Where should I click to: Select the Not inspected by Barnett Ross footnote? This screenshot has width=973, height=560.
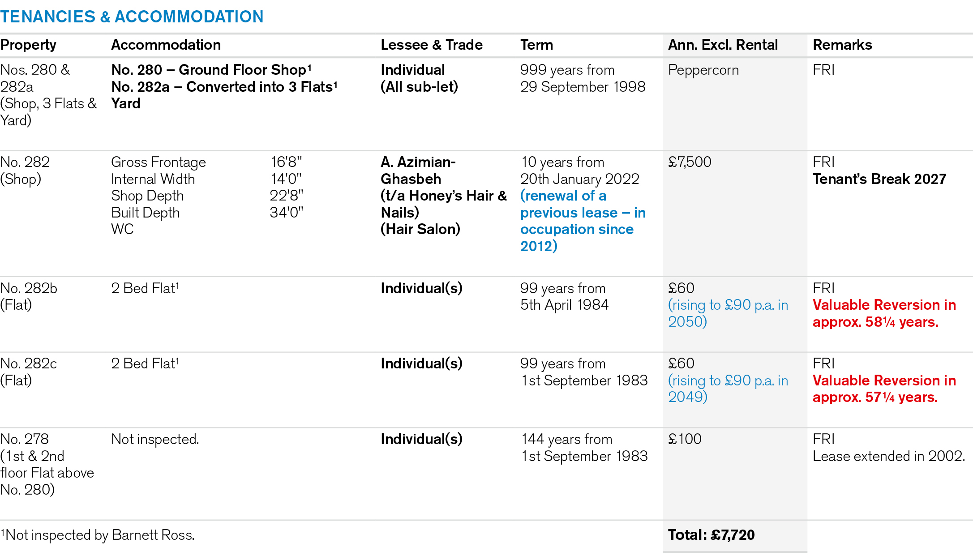tap(98, 535)
